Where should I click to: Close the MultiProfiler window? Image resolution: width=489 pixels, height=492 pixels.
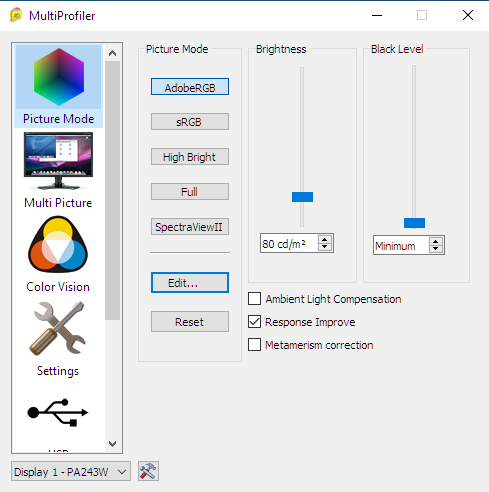(x=468, y=15)
